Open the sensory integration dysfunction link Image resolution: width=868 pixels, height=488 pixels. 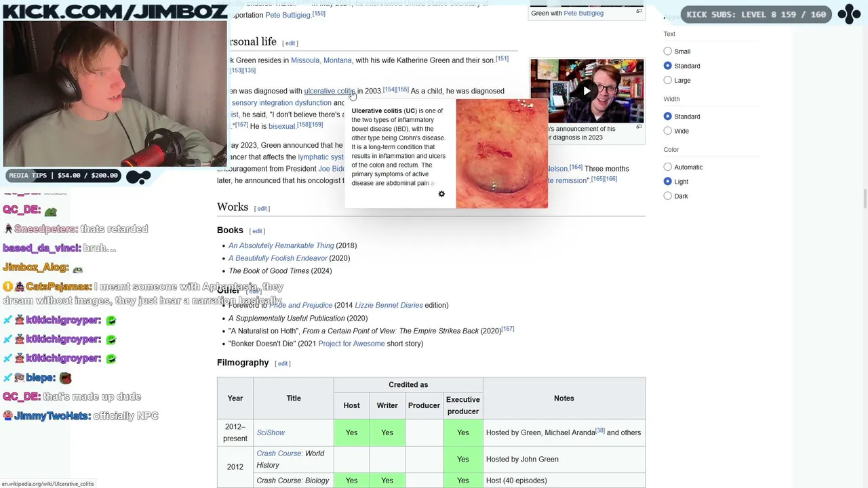point(281,103)
